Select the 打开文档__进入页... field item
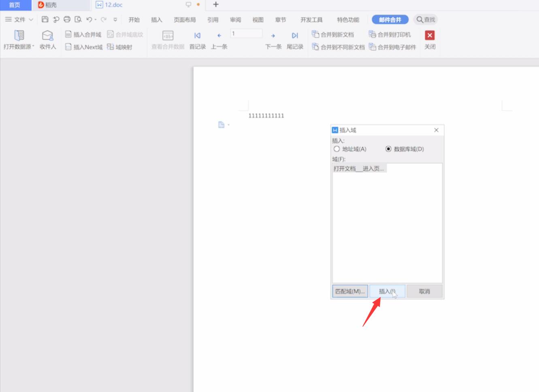Image resolution: width=539 pixels, height=392 pixels. click(x=359, y=168)
